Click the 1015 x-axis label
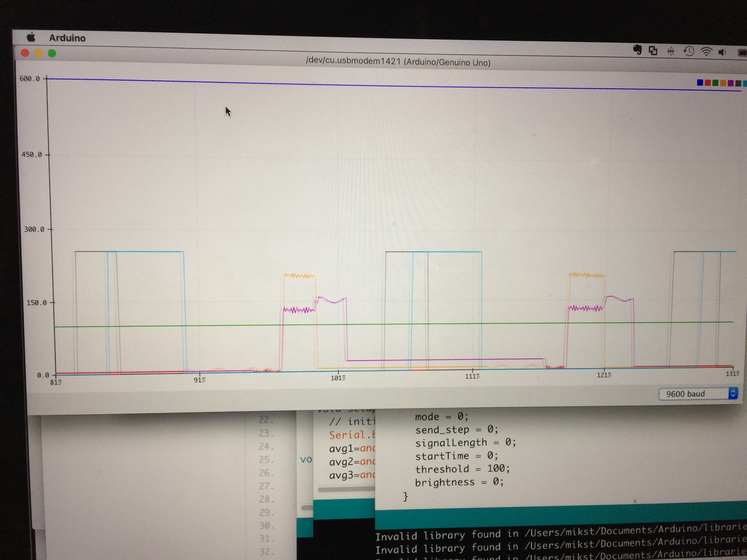This screenshot has width=747, height=560. (338, 378)
